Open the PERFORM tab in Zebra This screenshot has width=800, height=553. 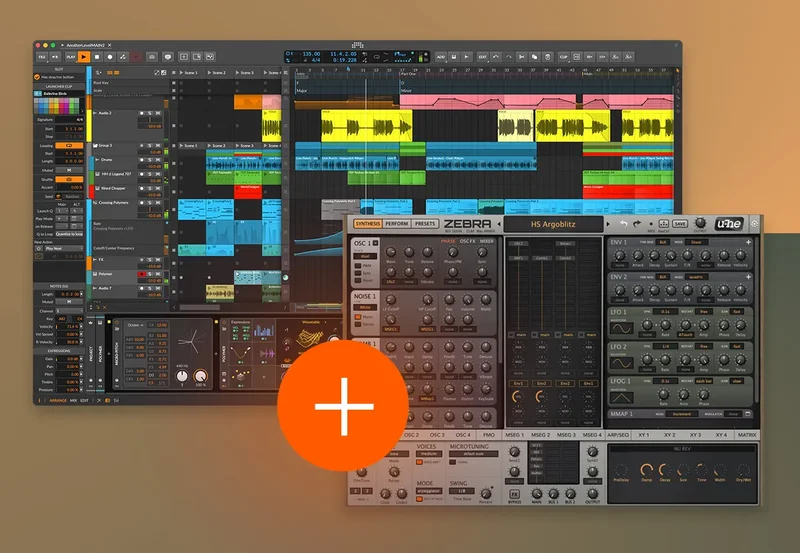coord(396,223)
